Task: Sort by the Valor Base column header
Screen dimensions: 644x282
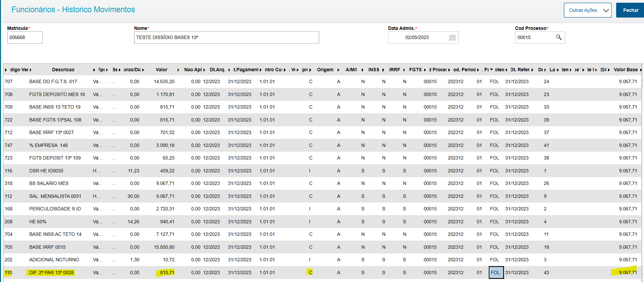Action: point(625,70)
